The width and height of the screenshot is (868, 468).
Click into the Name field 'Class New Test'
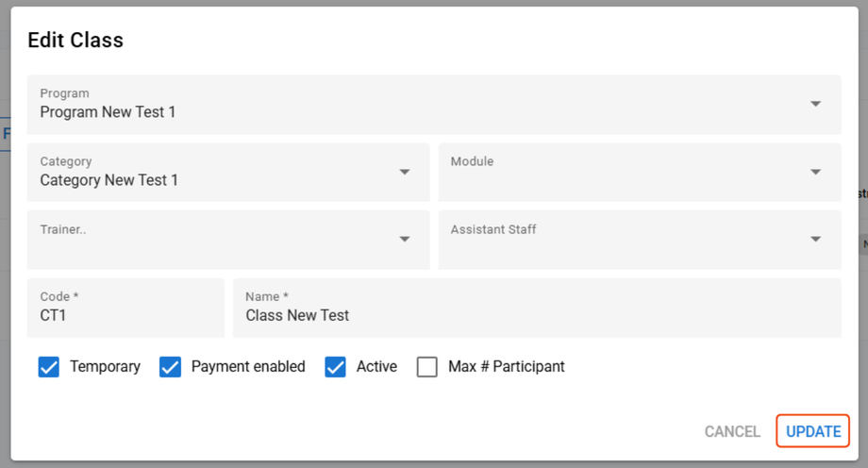pos(536,315)
